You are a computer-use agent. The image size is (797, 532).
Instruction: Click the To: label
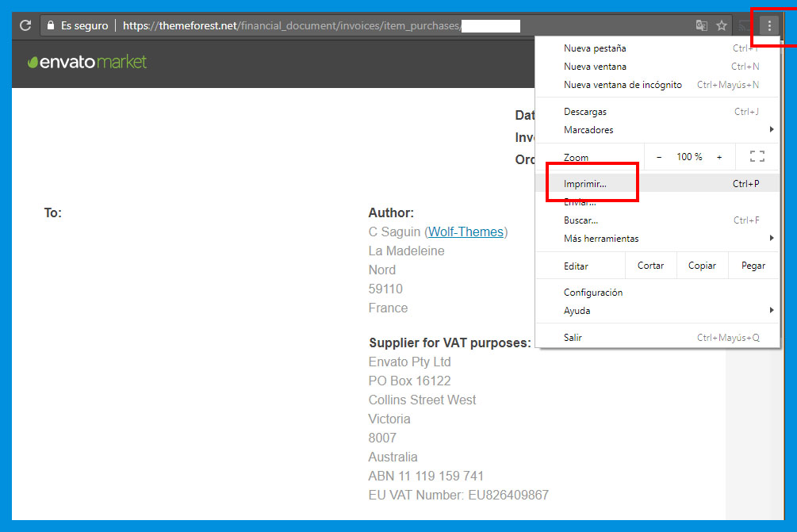pos(53,213)
